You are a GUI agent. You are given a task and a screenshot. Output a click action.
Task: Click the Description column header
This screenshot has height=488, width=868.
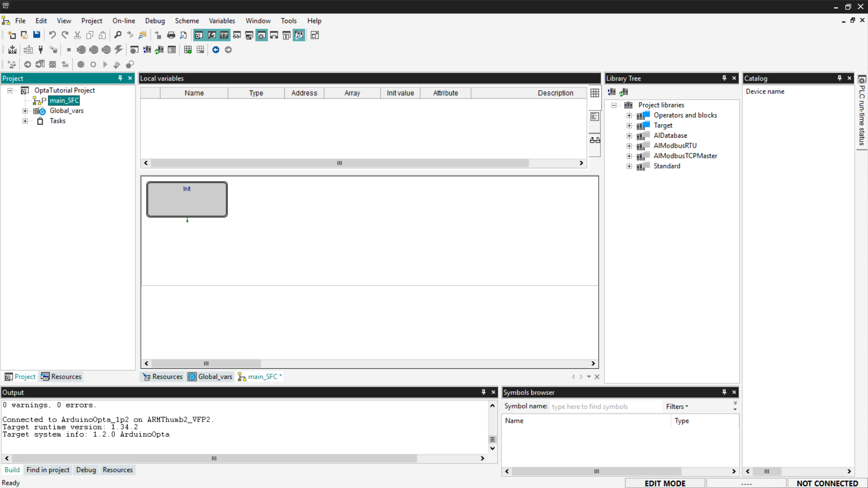[555, 93]
